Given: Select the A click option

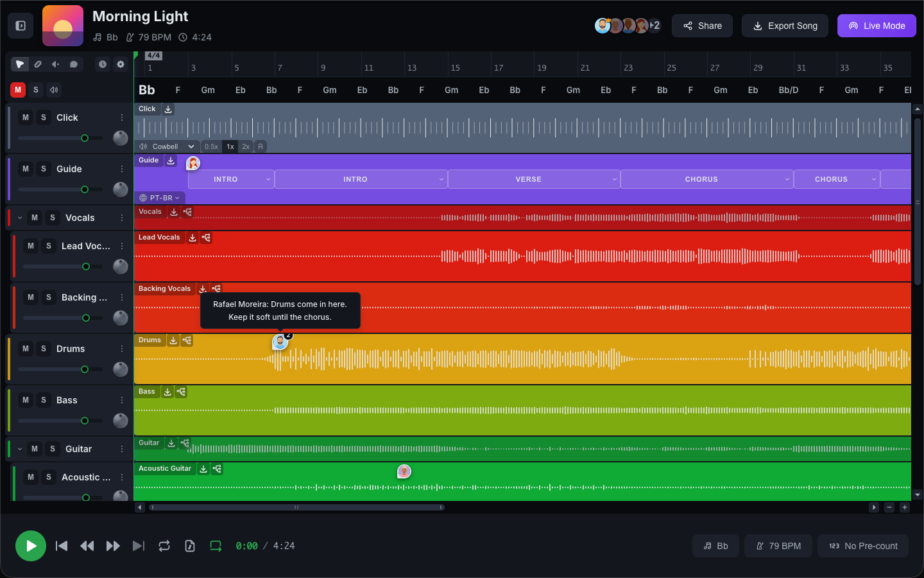Looking at the screenshot, I should [x=261, y=146].
